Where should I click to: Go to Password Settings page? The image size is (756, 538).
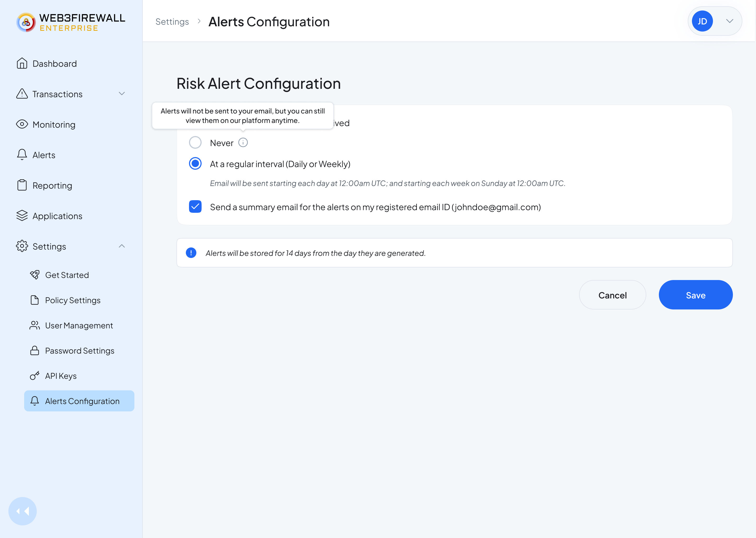[80, 350]
